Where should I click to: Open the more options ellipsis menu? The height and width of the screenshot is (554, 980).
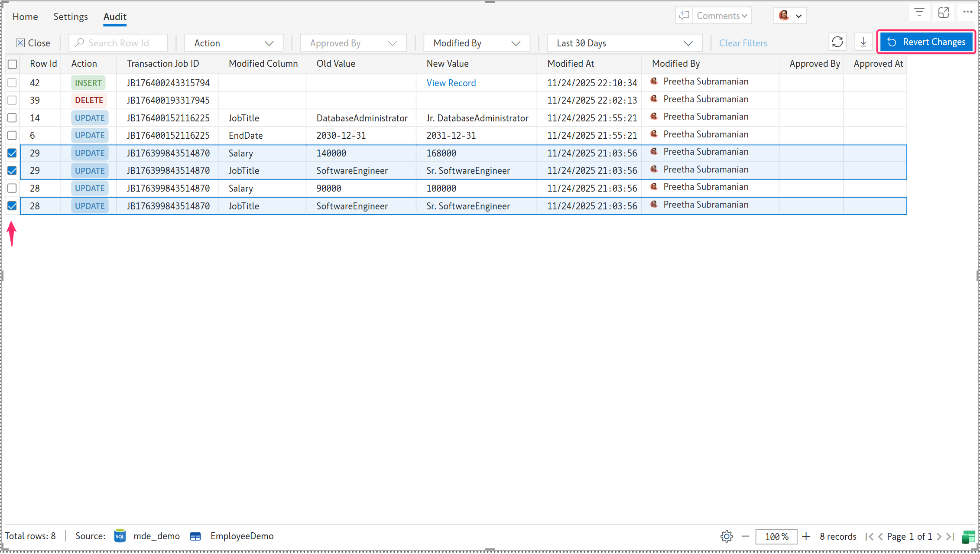pyautogui.click(x=967, y=13)
